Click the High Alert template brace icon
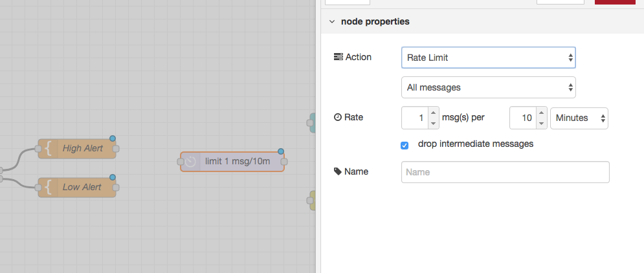Screen dimensions: 644x273 (x=49, y=149)
